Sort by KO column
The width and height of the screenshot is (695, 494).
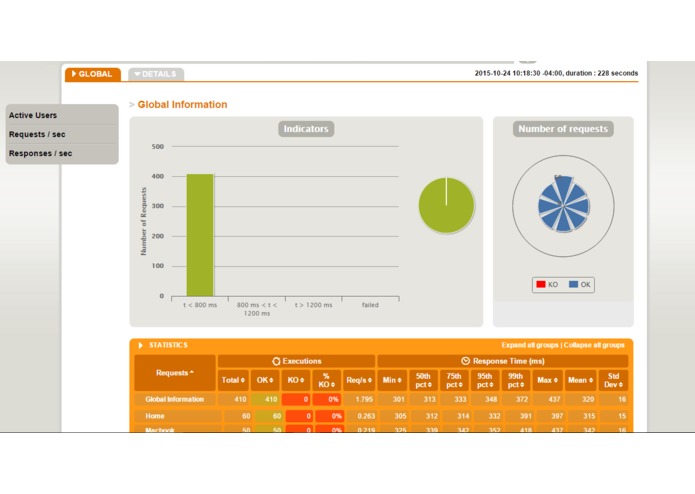point(296,380)
